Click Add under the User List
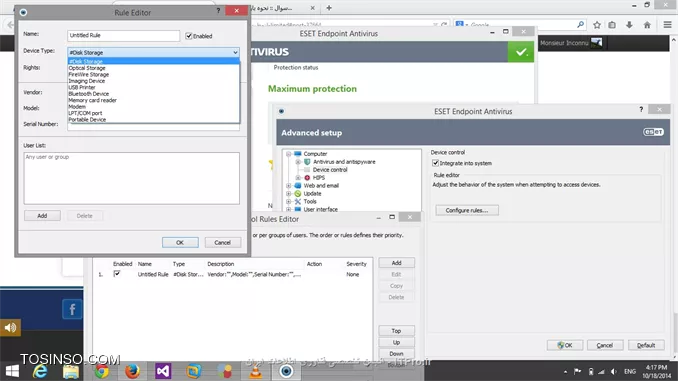This screenshot has height=381, width=678. click(x=42, y=216)
